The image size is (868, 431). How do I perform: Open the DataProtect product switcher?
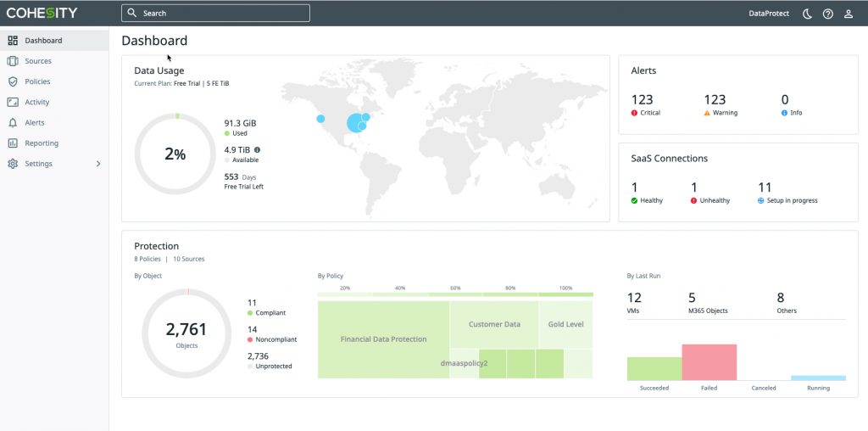[x=769, y=14]
